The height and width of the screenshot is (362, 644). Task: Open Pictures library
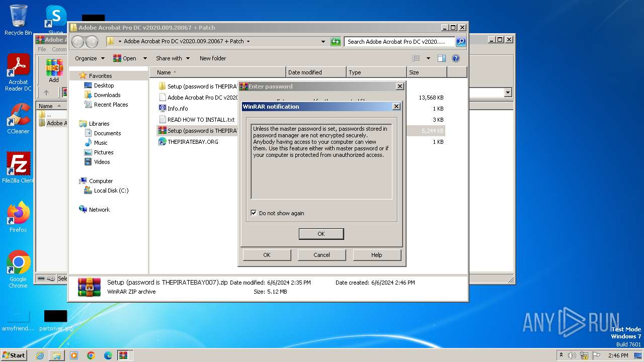pos(104,152)
